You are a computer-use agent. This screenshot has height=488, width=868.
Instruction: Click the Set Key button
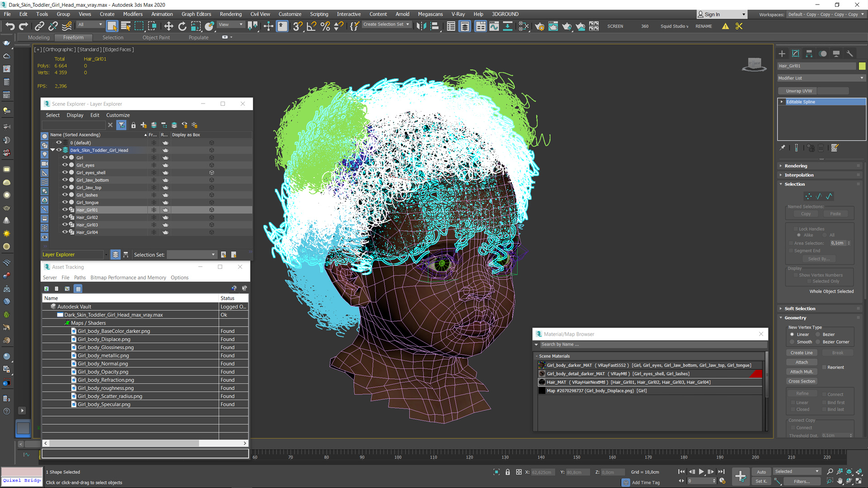point(761,481)
